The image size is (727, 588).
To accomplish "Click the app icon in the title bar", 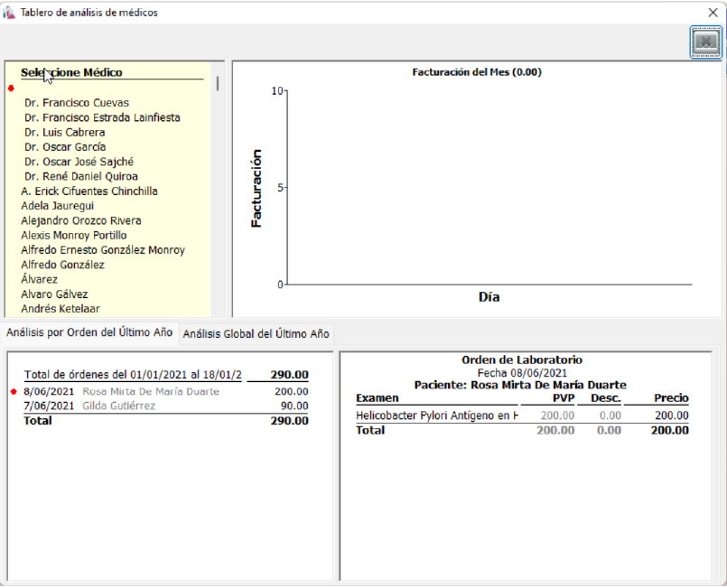I will (9, 12).
